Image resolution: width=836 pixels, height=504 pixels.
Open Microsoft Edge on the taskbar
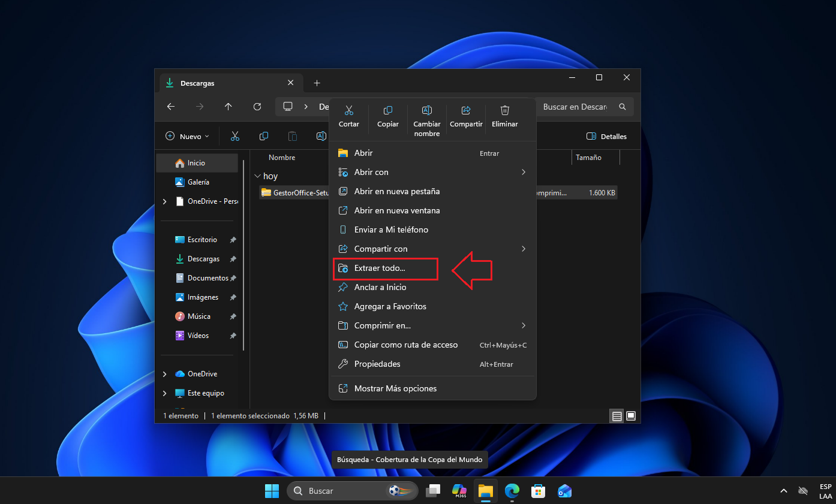(x=512, y=491)
